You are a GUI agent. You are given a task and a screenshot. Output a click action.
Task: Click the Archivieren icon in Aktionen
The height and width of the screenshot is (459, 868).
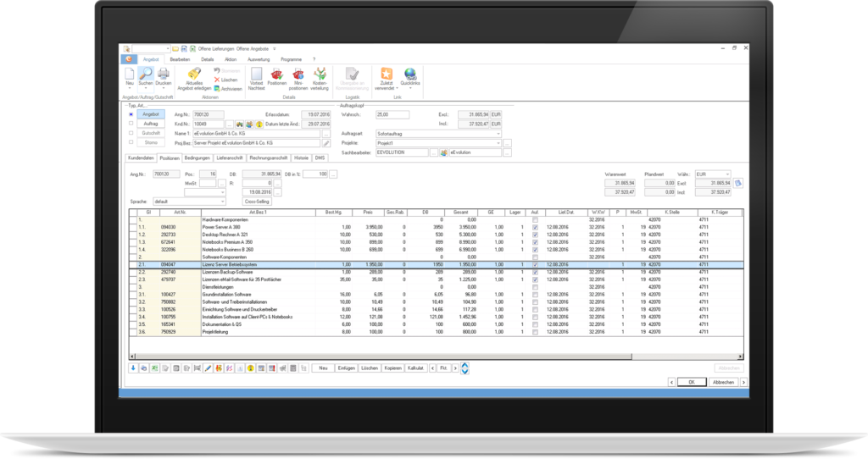coord(218,88)
